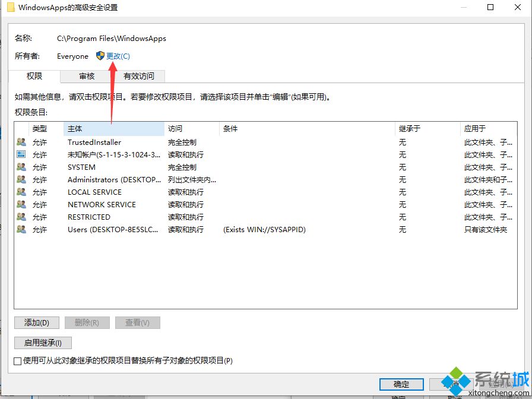Sort entries by 访问 column header

[191, 128]
